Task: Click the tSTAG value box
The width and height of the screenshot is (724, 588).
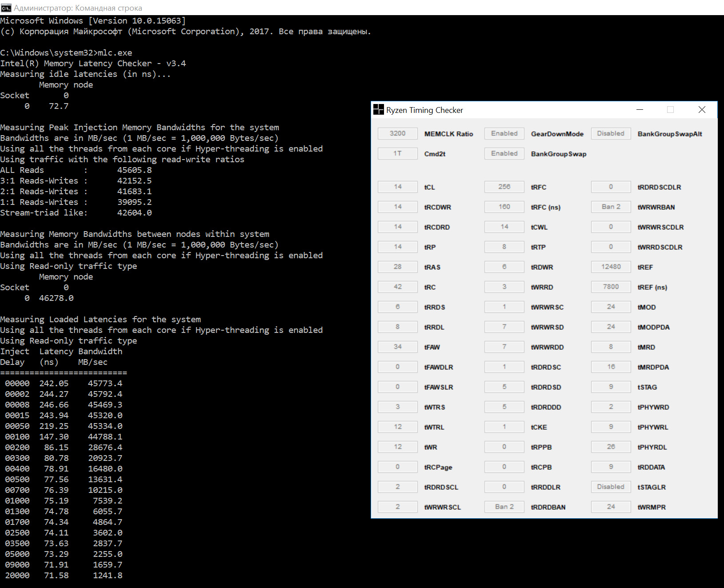Action: pyautogui.click(x=611, y=387)
